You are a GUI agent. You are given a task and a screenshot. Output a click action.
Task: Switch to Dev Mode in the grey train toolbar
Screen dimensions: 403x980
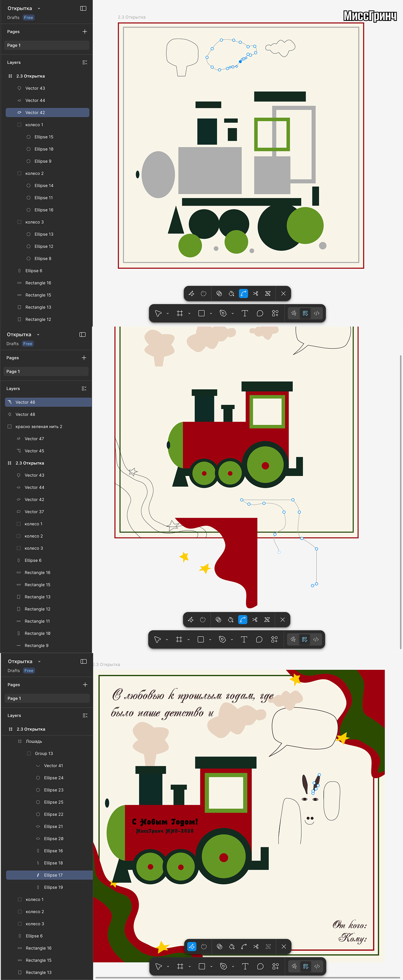[317, 313]
